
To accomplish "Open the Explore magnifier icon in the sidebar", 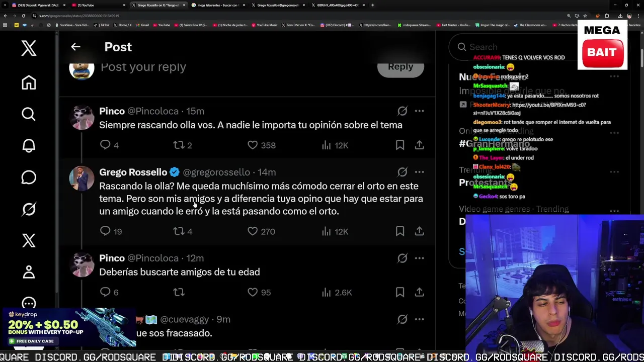I will [x=29, y=114].
